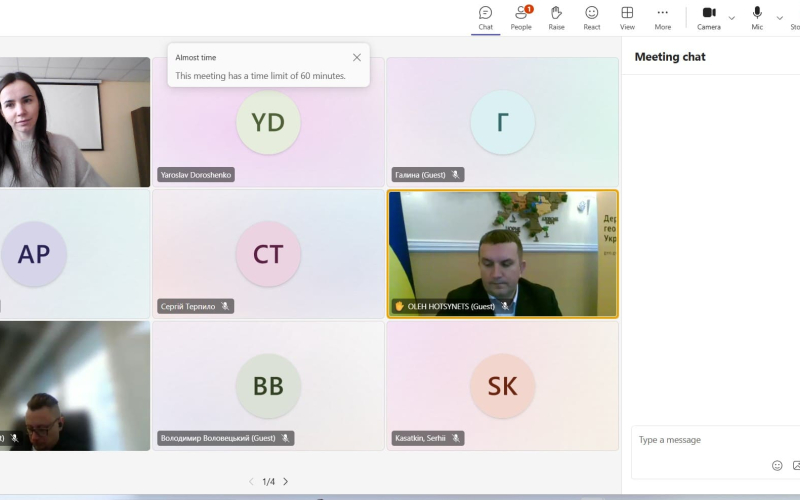Raise your hand in the meeting
The height and width of the screenshot is (500, 800).
[556, 17]
